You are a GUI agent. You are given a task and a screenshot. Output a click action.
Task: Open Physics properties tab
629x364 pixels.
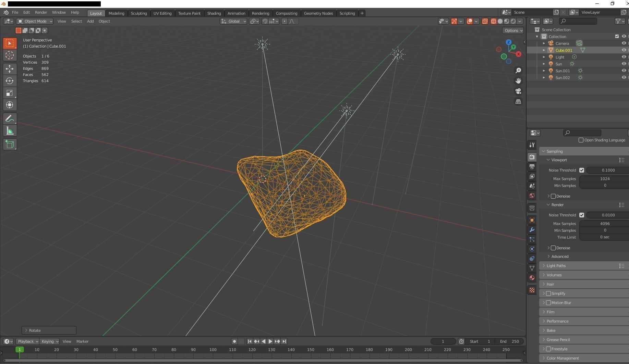click(x=532, y=249)
